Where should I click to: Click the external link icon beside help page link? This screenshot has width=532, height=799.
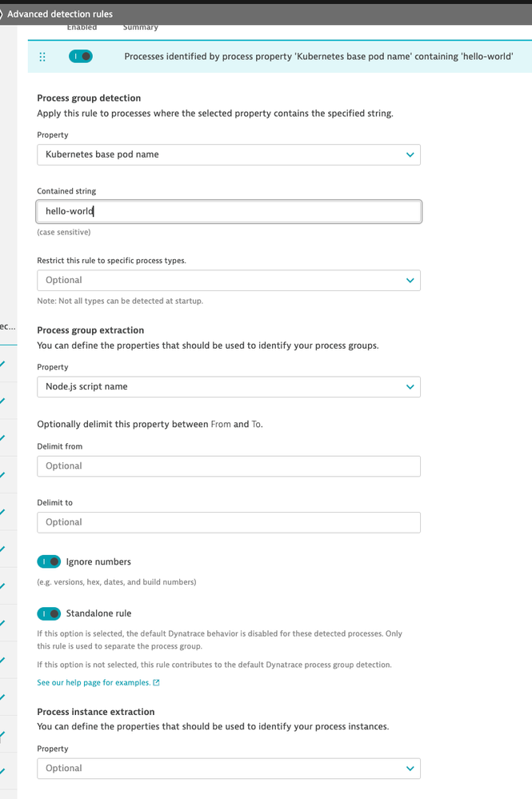tap(157, 682)
